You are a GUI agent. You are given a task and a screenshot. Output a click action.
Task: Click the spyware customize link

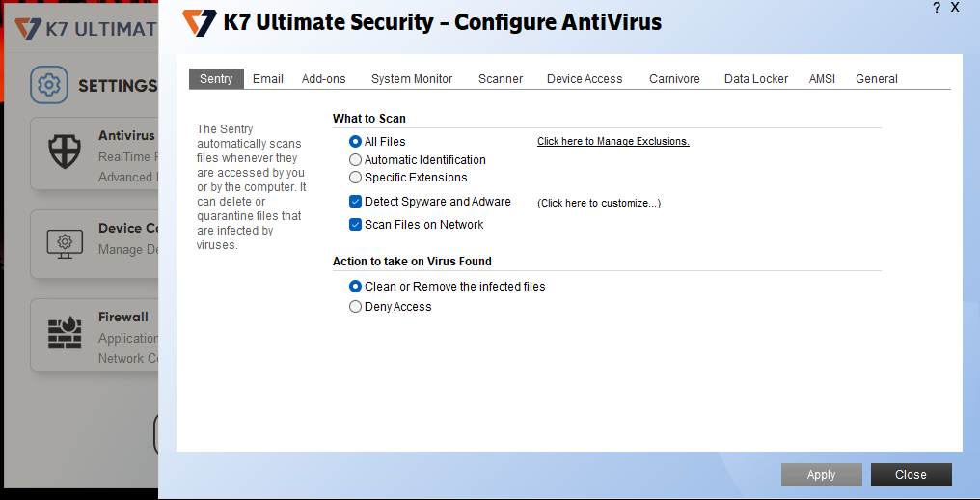598,203
